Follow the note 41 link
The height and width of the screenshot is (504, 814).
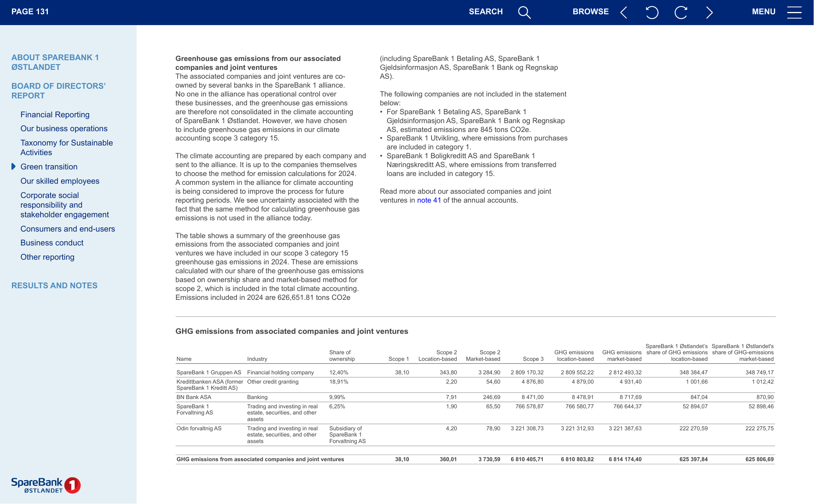coord(429,200)
